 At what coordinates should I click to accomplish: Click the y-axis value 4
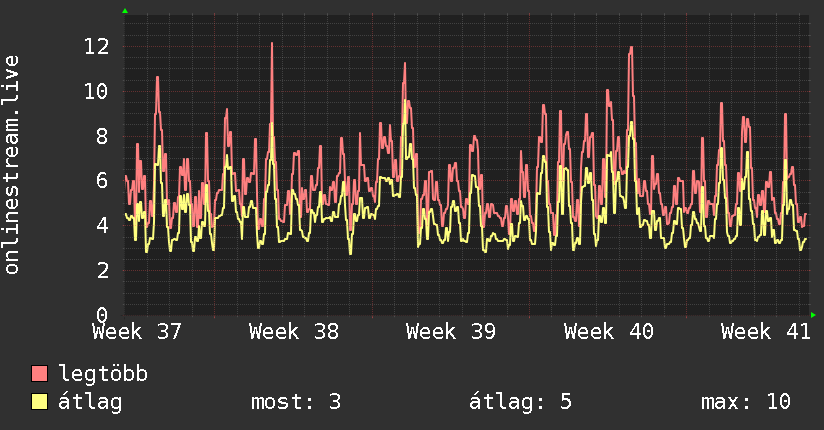tap(103, 226)
